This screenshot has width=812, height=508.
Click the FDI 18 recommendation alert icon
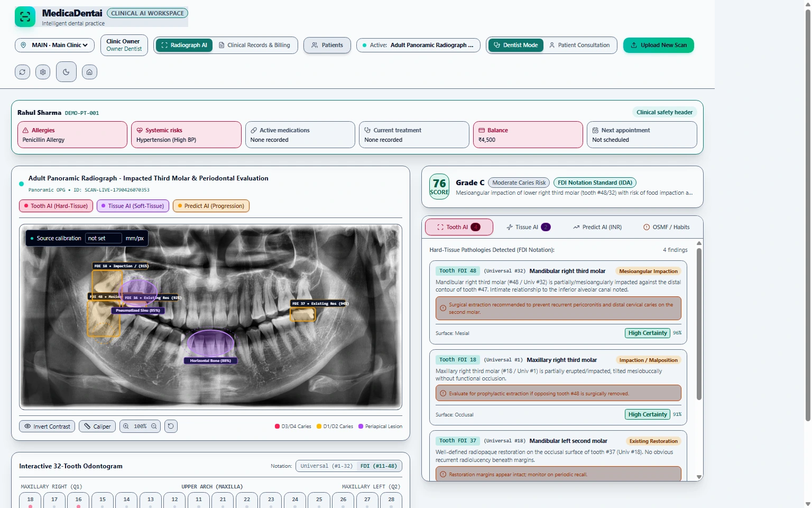click(x=443, y=393)
